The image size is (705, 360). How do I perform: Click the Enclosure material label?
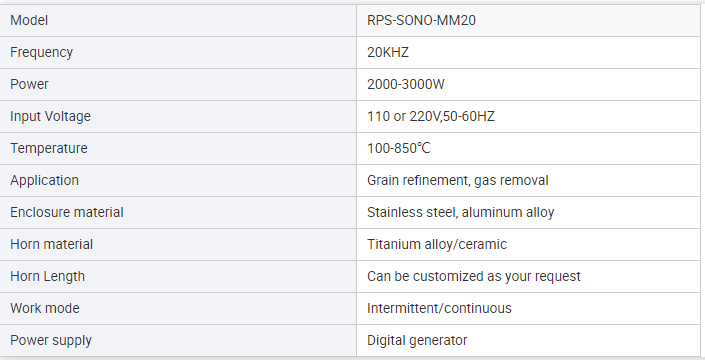67,212
